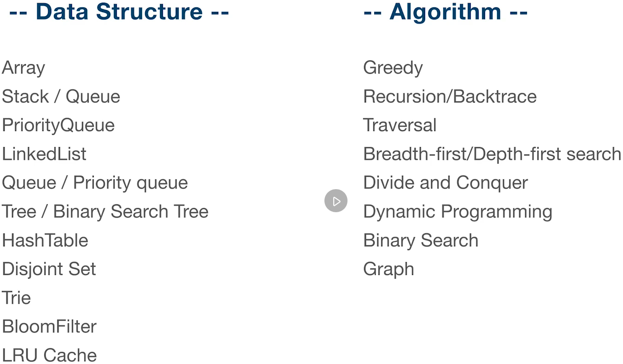Click Queue / Priority queue entry
This screenshot has width=623, height=364.
click(x=95, y=183)
